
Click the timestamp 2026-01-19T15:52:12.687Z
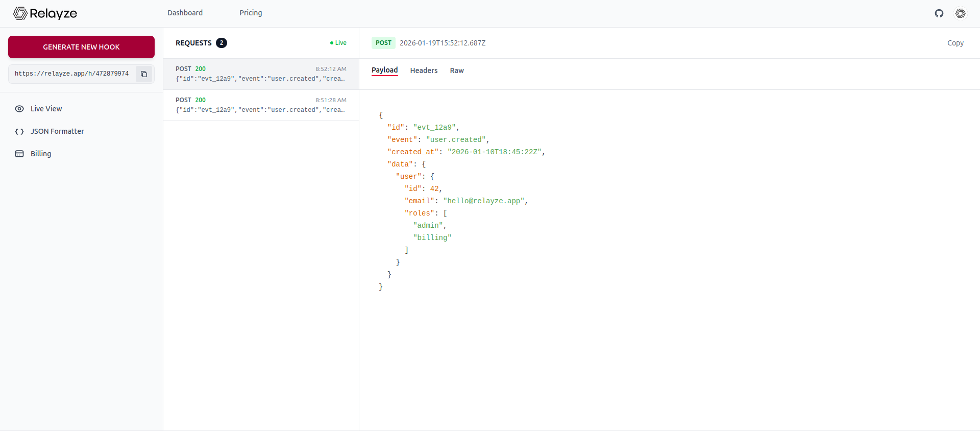tap(443, 43)
